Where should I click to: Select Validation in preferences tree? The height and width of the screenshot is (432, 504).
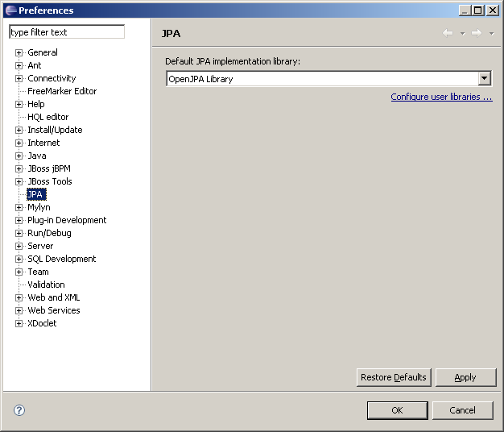46,285
